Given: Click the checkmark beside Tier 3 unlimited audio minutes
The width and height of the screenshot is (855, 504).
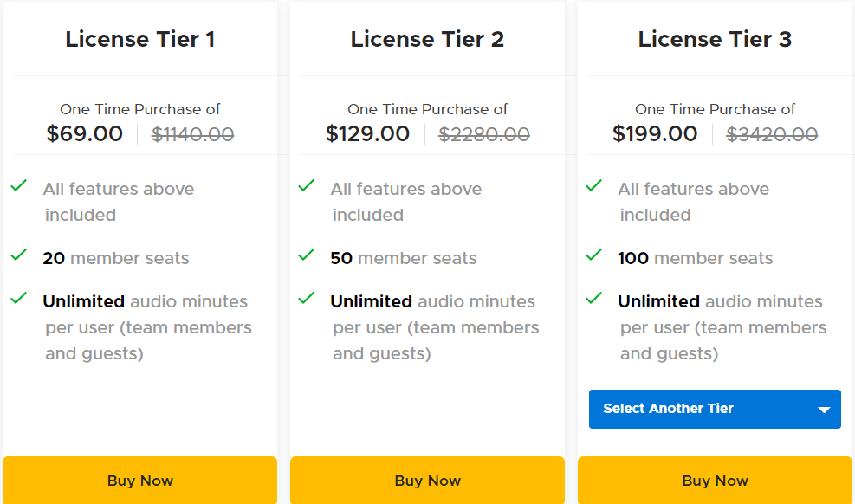Looking at the screenshot, I should pyautogui.click(x=594, y=297).
